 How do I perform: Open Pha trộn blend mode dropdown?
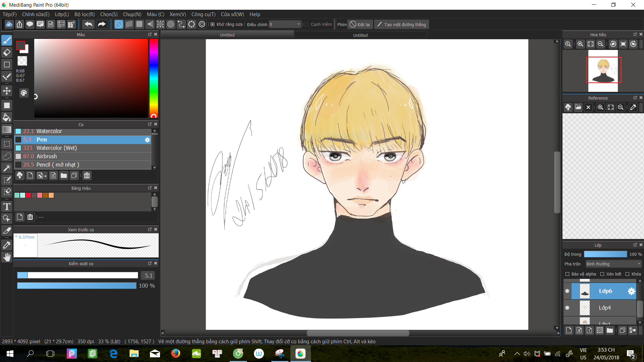(x=613, y=264)
